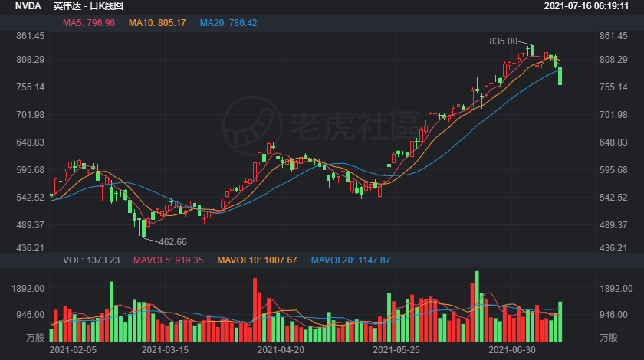The height and width of the screenshot is (360, 644).
Task: Click the left axis 808.29 price label
Action: (31, 60)
